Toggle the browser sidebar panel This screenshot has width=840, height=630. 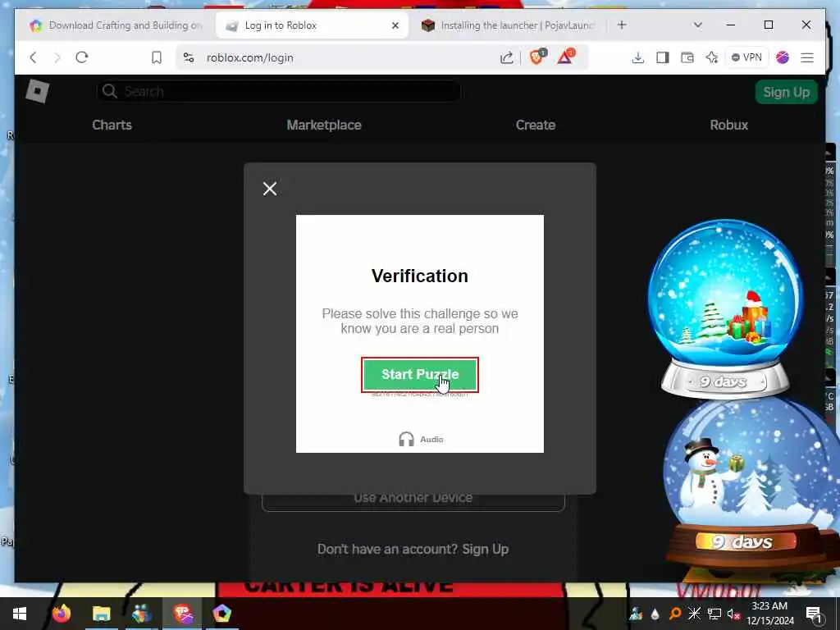(663, 57)
